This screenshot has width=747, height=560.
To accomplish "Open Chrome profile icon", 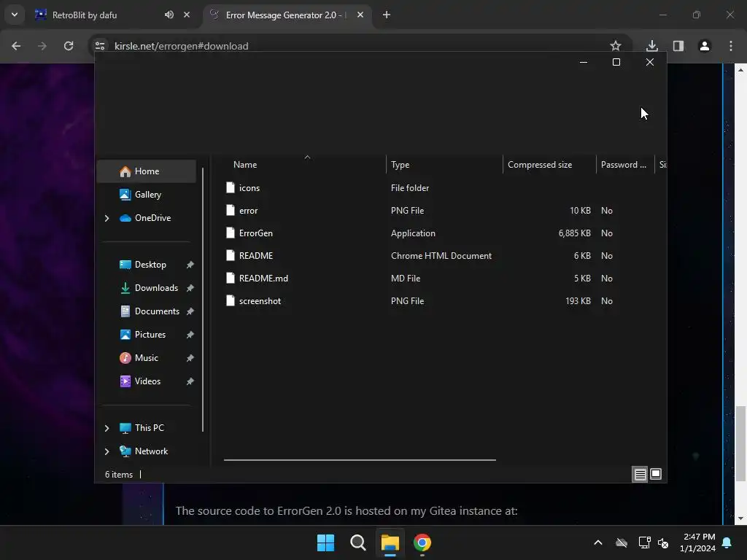I will pyautogui.click(x=704, y=46).
